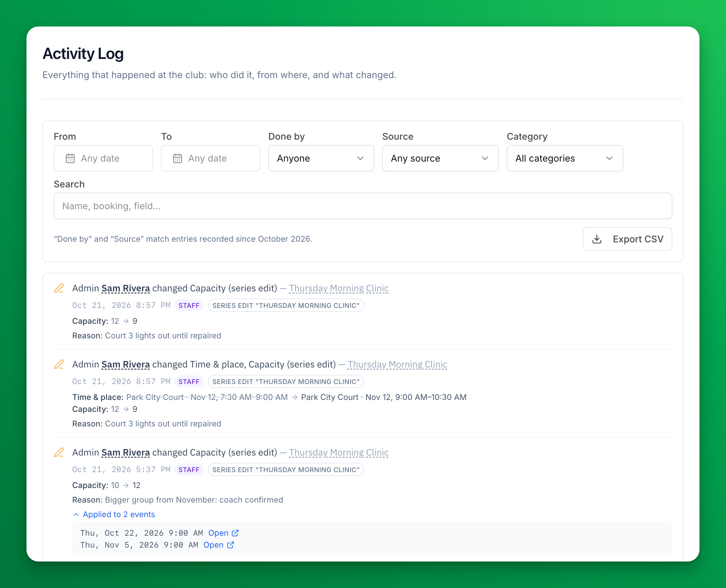
Task: Click the Export CSV button
Action: point(627,239)
